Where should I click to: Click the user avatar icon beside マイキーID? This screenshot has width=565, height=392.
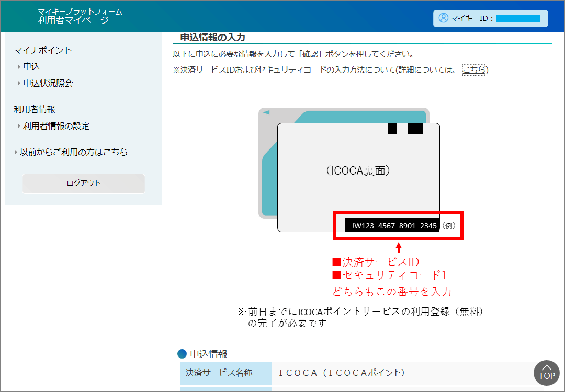tap(443, 18)
